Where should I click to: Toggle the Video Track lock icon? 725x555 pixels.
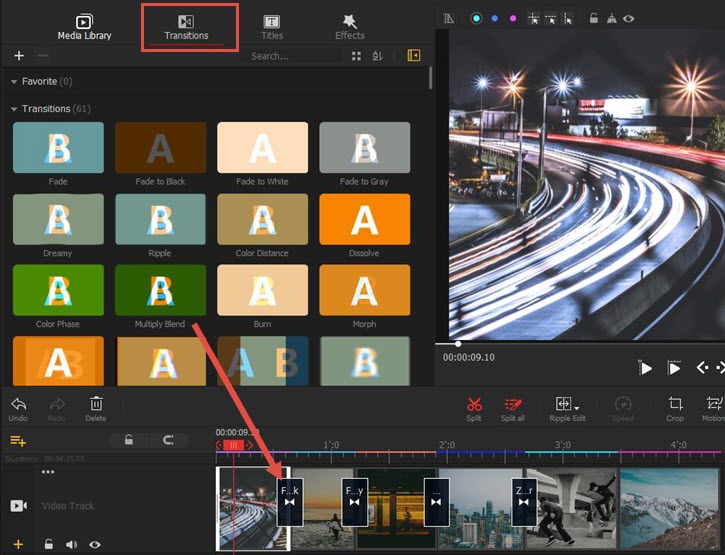[x=48, y=545]
